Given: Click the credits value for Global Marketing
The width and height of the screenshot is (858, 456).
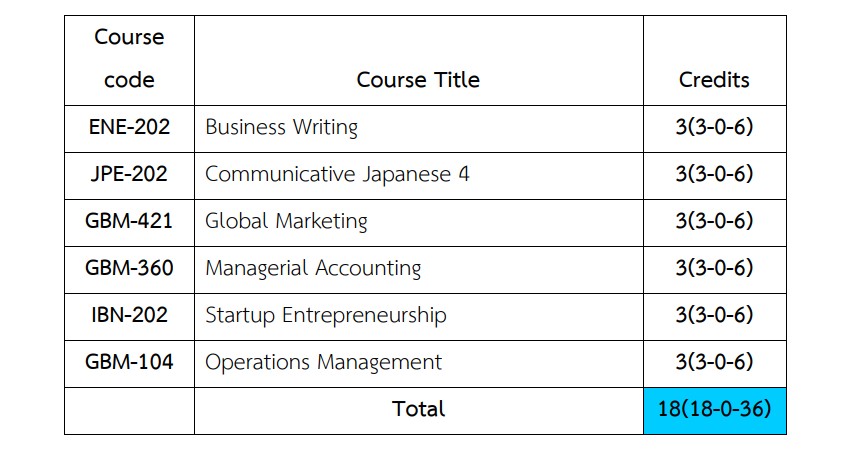Looking at the screenshot, I should pyautogui.click(x=714, y=221).
